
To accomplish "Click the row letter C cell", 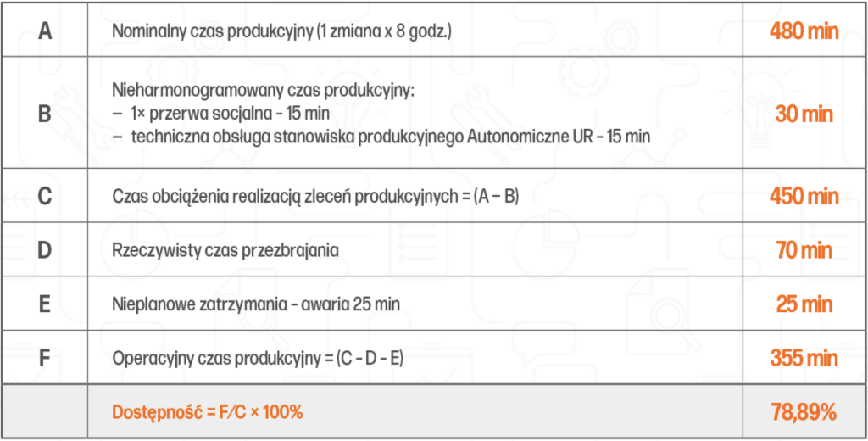I will (x=45, y=196).
